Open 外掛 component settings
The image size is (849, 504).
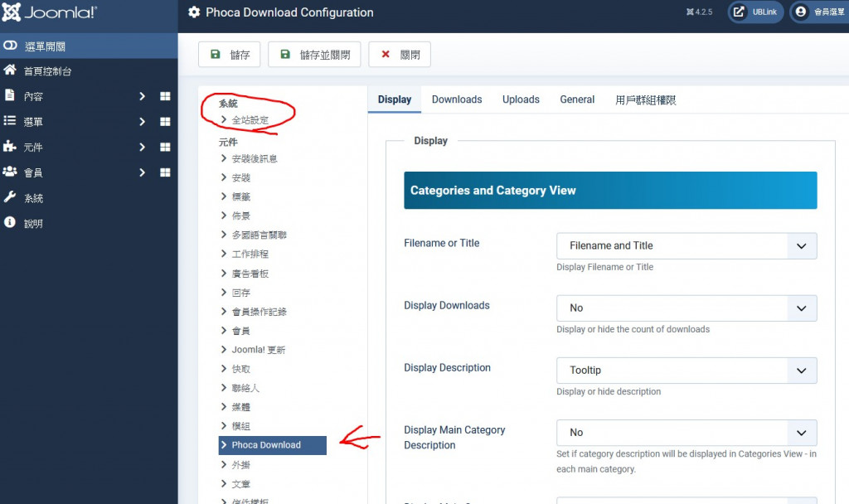click(240, 464)
